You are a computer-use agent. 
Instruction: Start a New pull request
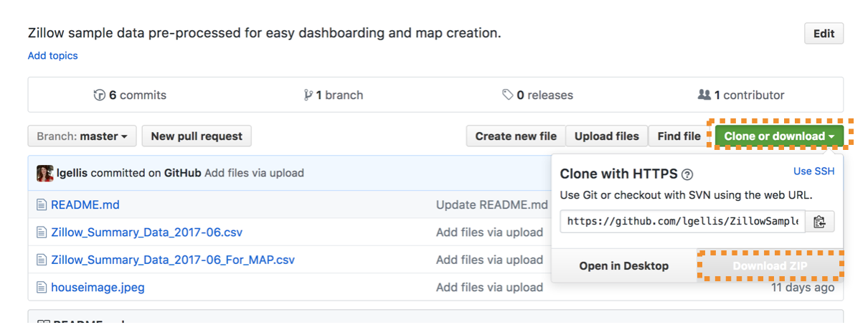point(197,136)
